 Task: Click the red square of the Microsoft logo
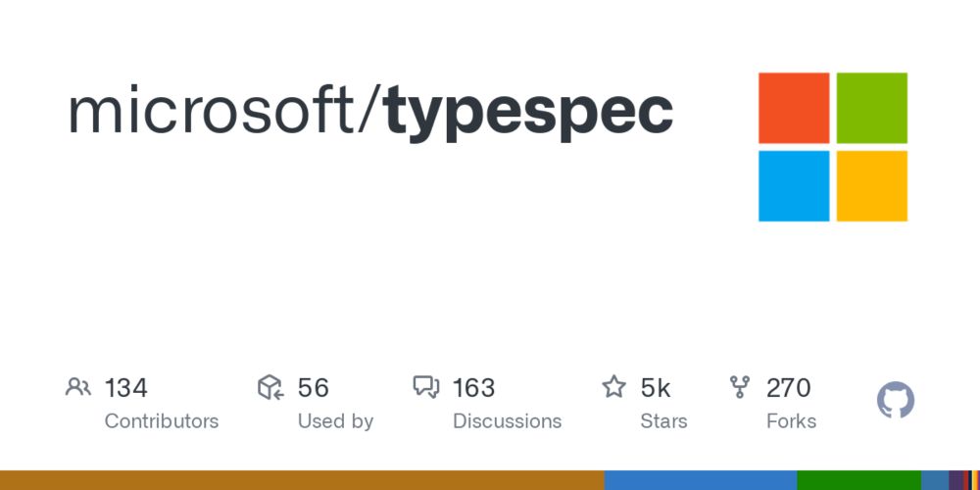click(x=794, y=108)
